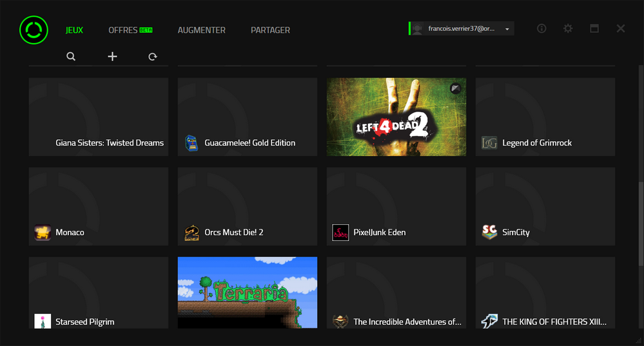Screen dimensions: 644x346
Task: Click the Starseed Pilgrim icon
Action: [x=43, y=321]
